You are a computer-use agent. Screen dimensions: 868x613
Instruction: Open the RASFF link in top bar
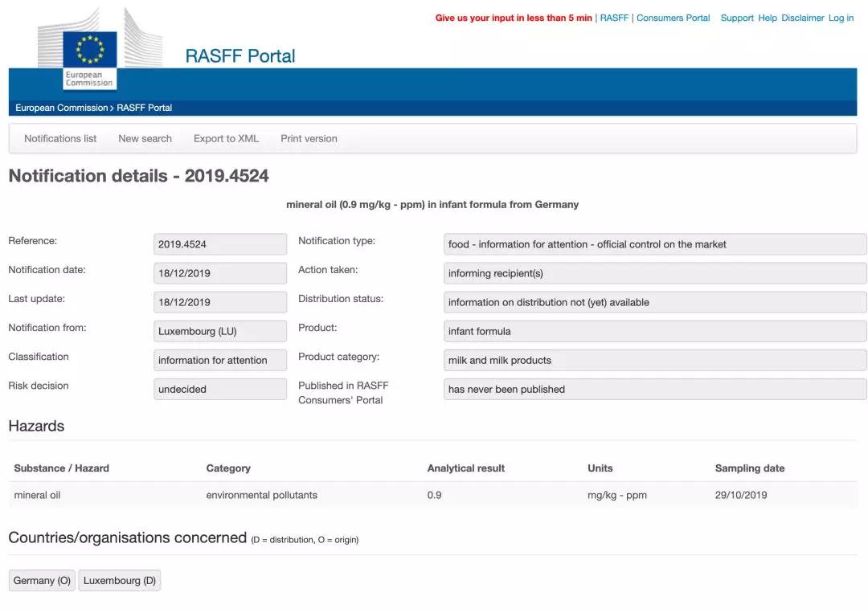614,18
